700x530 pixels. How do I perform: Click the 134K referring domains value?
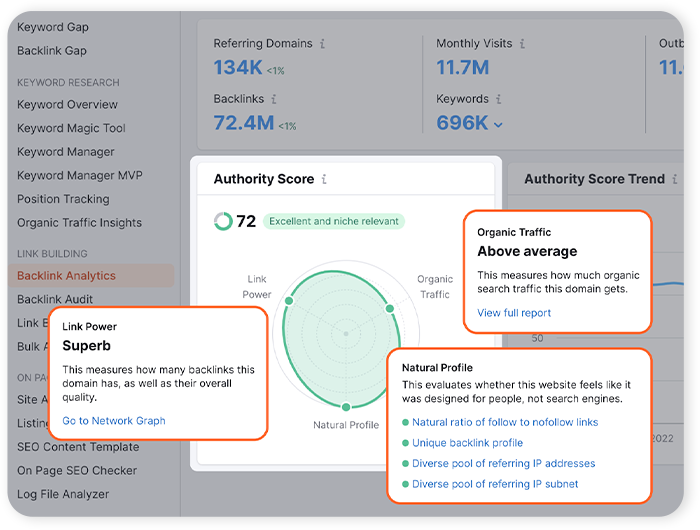click(238, 68)
